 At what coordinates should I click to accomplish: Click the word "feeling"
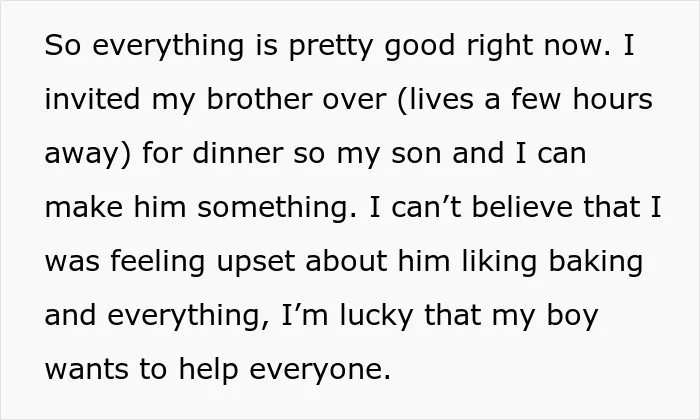pyautogui.click(x=158, y=263)
